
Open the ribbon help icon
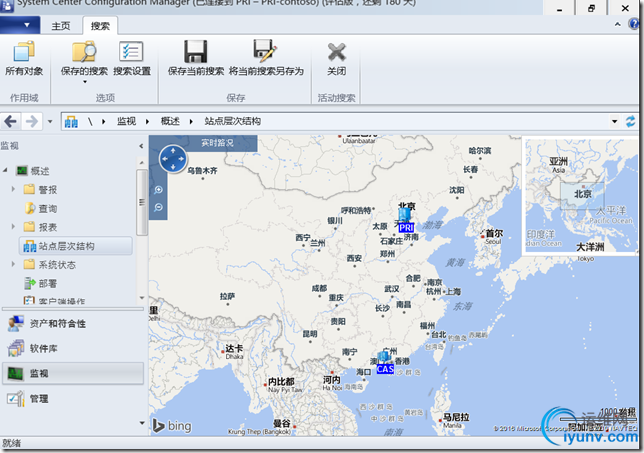pyautogui.click(x=634, y=24)
